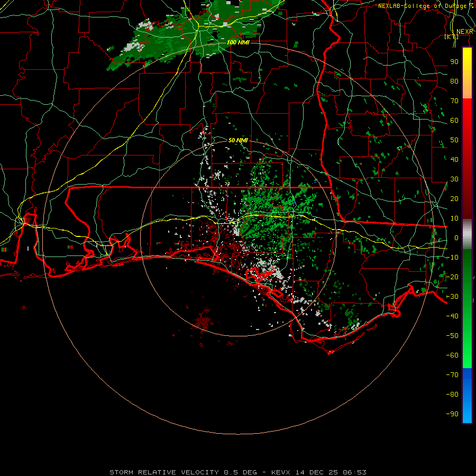476x476 pixels.
Task: Select the -90 value on velocity scale
Action: coord(452,414)
